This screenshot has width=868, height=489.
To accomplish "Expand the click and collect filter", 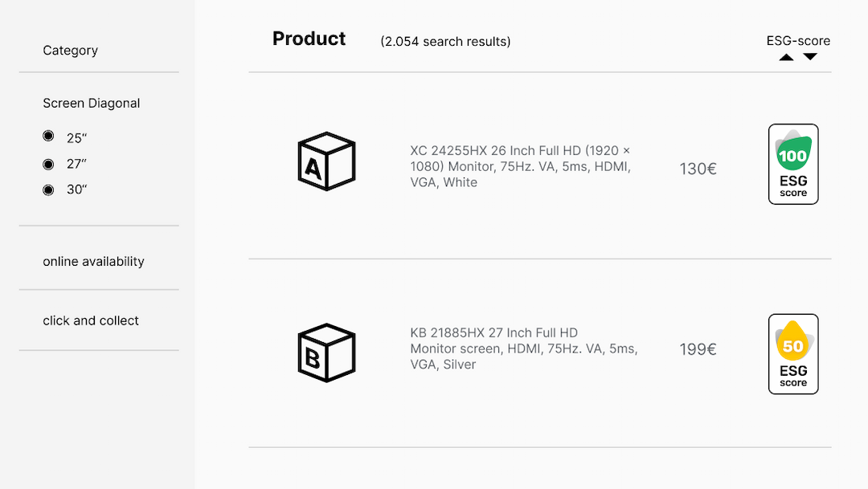I will 91,320.
